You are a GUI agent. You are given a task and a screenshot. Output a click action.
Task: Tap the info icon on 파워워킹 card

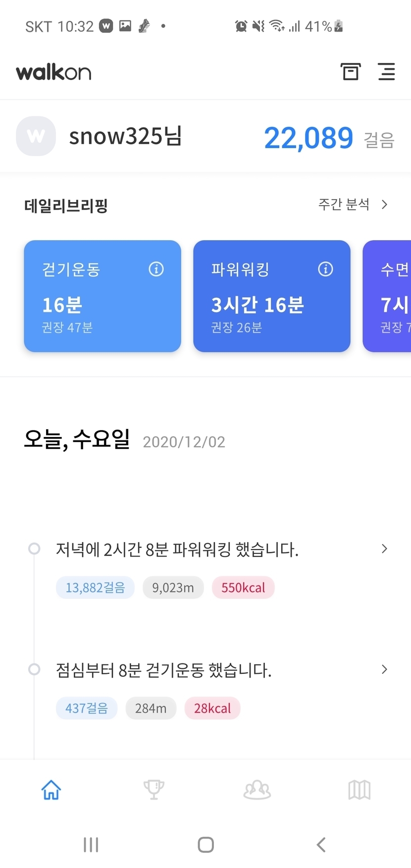pos(325,269)
